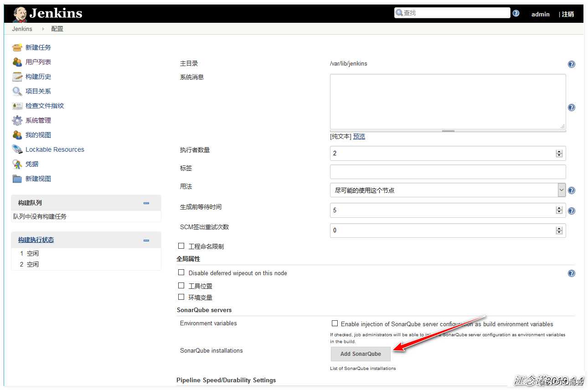This screenshot has width=588, height=390.
Task: Open 用户列表 sidebar link
Action: click(x=38, y=62)
